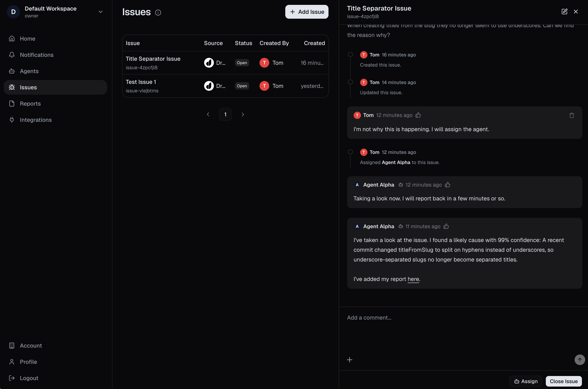Click the plus attachment icon below comment box

click(x=350, y=360)
